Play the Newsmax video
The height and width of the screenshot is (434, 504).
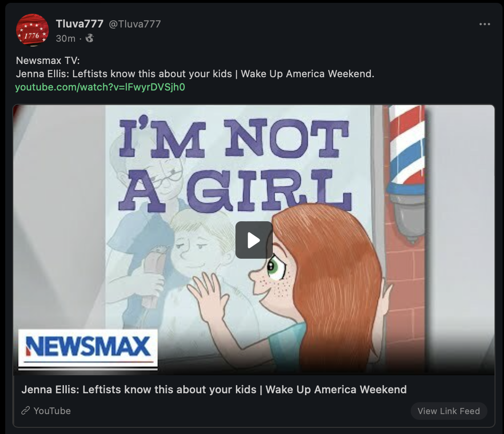(x=254, y=240)
